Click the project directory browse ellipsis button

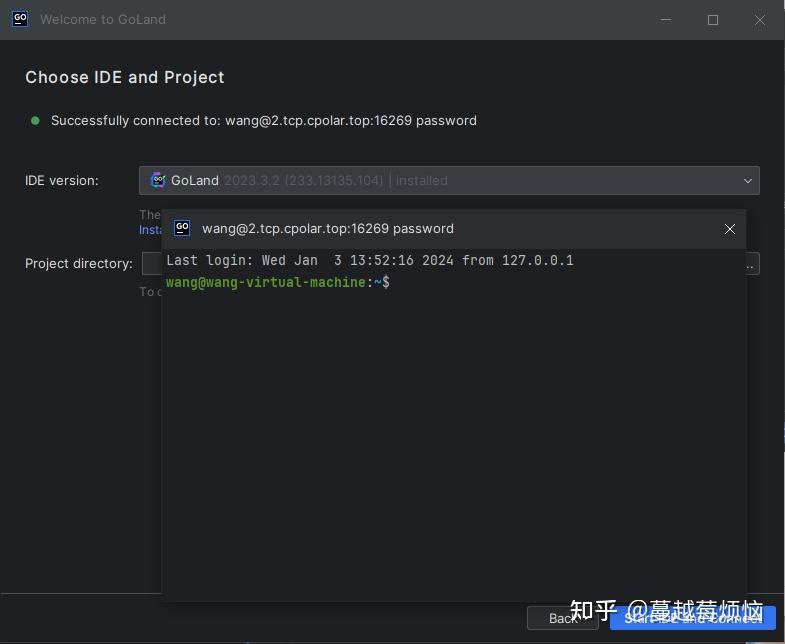tap(752, 264)
